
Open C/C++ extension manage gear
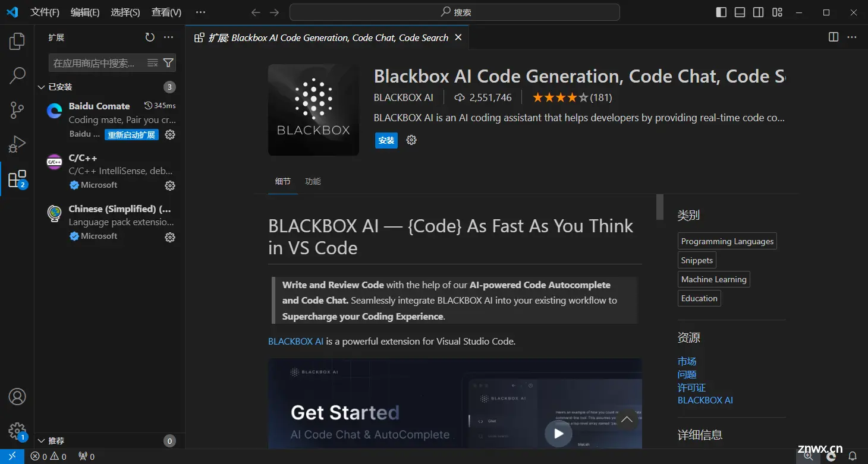tap(170, 185)
